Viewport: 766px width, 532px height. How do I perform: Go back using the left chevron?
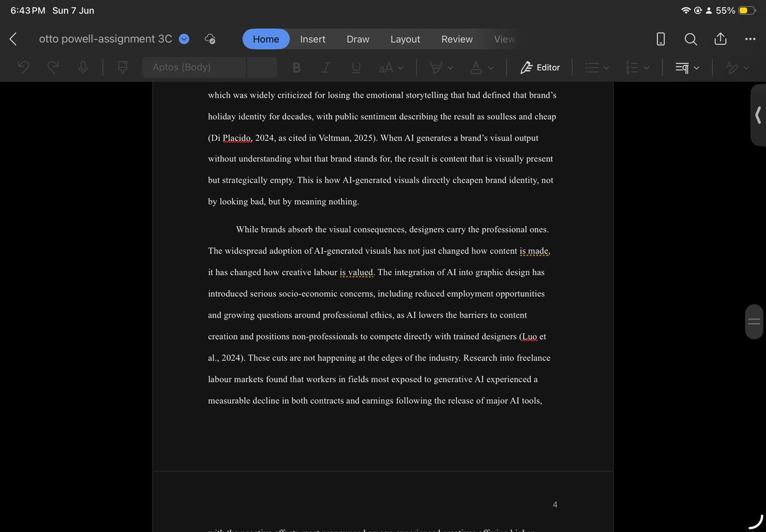coord(13,39)
